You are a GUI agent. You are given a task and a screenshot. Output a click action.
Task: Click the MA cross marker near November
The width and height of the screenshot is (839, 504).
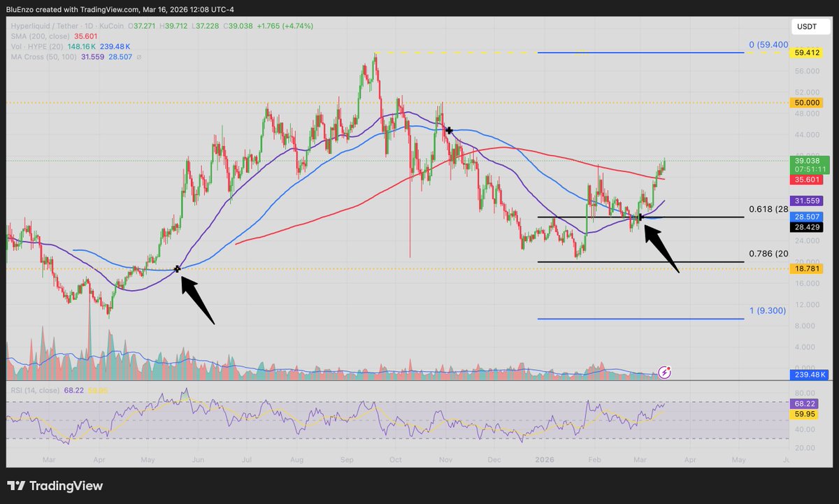click(449, 131)
